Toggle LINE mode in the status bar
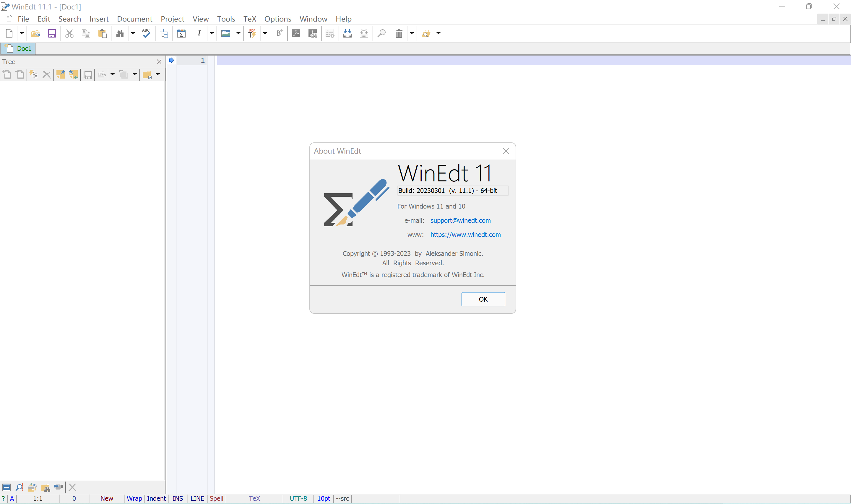 tap(197, 498)
